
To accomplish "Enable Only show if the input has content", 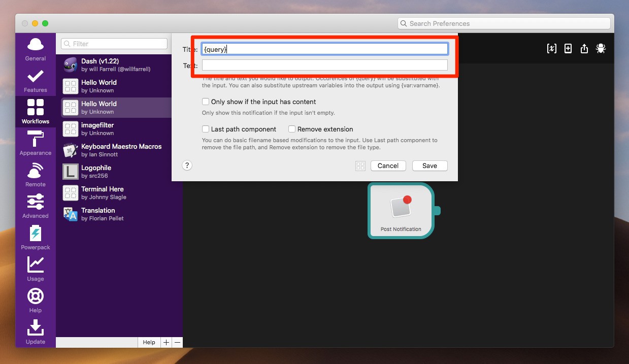I will pos(206,102).
